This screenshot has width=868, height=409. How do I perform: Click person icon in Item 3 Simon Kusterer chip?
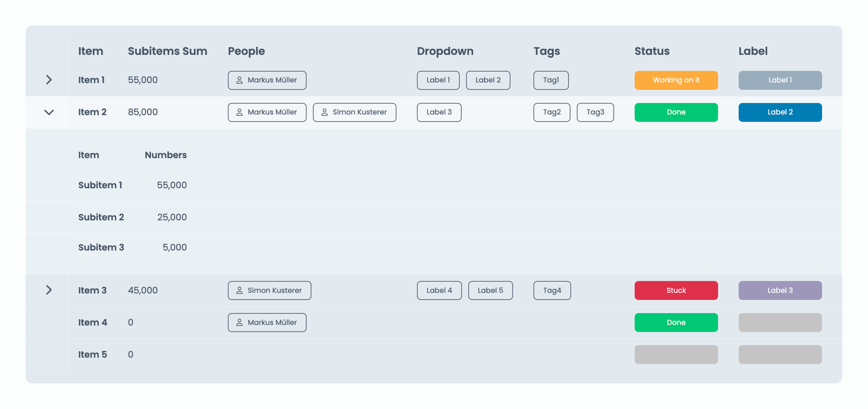[239, 290]
